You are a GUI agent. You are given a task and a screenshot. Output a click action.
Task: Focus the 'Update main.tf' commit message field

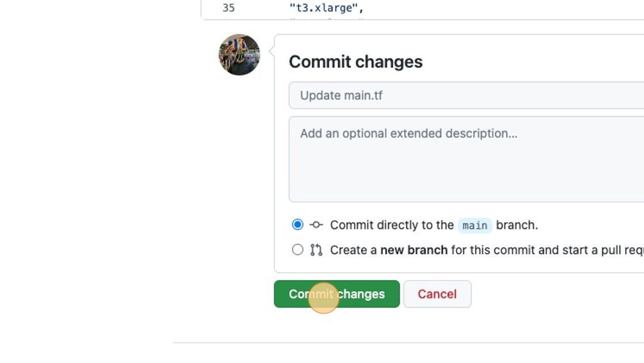point(466,95)
